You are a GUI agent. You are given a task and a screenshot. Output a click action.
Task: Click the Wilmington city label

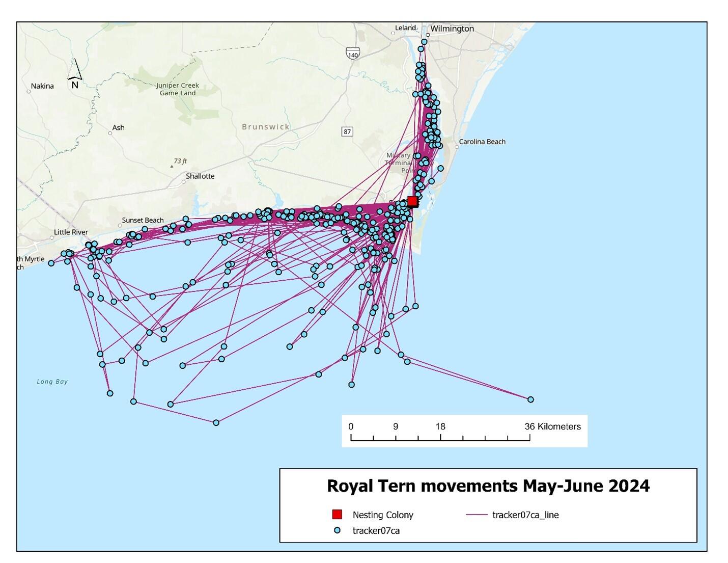click(x=452, y=29)
